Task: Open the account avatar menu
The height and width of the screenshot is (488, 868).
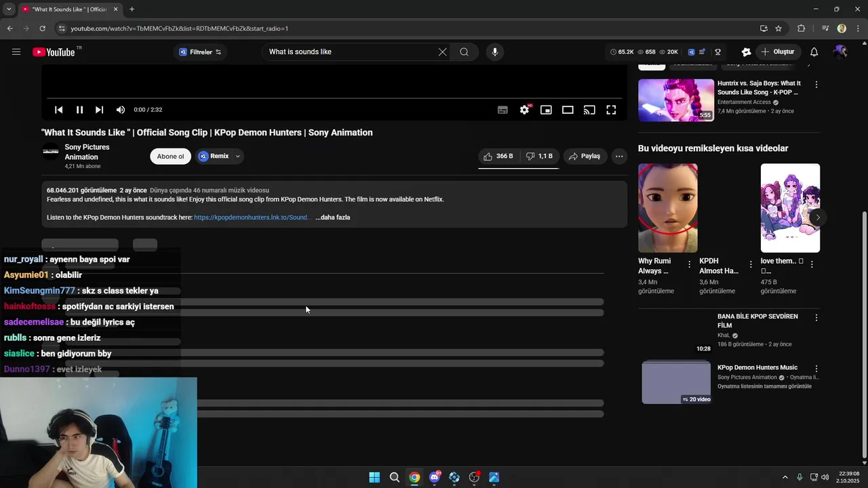Action: coord(840,52)
